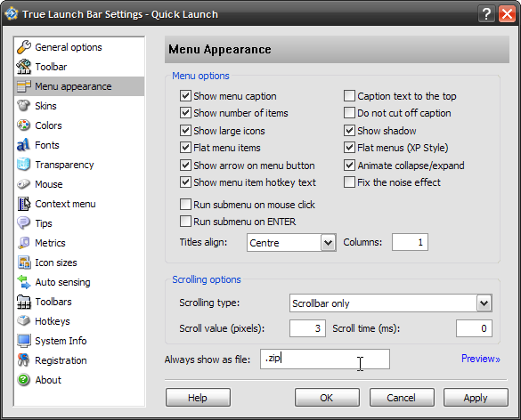
Task: Click the Icon sizes icon
Action: 23,262
